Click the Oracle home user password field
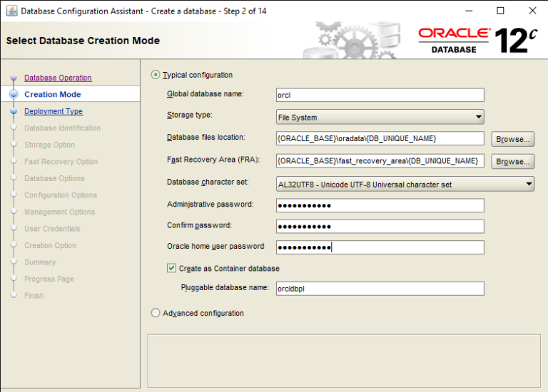This screenshot has width=548, height=392. coord(380,247)
